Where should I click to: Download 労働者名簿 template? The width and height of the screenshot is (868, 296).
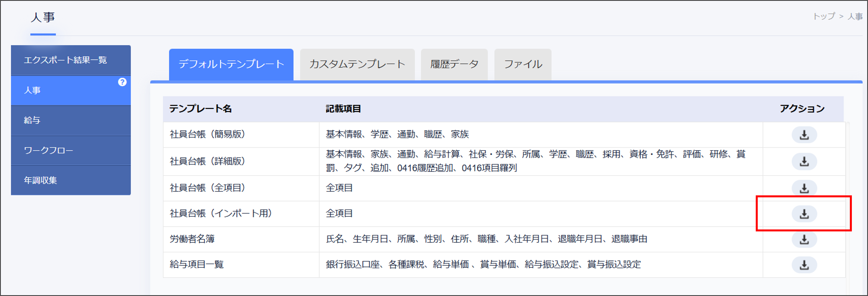pos(804,239)
